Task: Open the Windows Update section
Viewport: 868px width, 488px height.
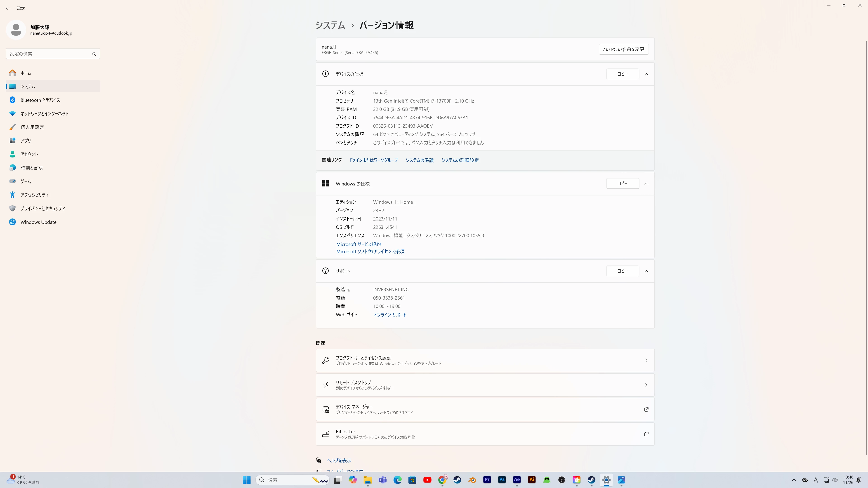Action: (x=38, y=222)
